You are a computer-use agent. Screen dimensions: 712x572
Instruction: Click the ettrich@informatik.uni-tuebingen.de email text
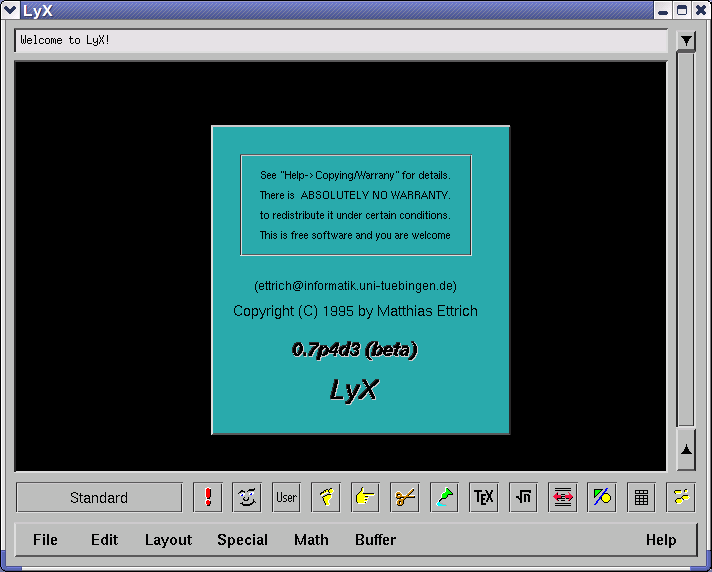click(x=356, y=286)
